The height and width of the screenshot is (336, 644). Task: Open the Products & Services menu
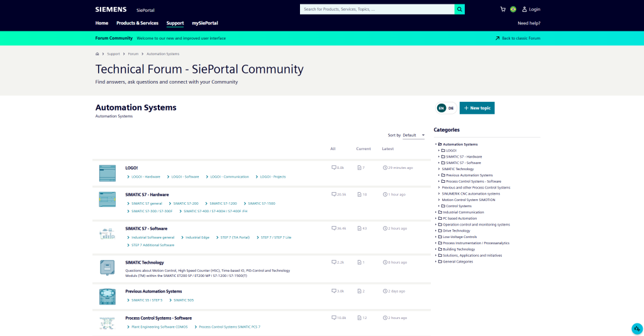coord(137,23)
